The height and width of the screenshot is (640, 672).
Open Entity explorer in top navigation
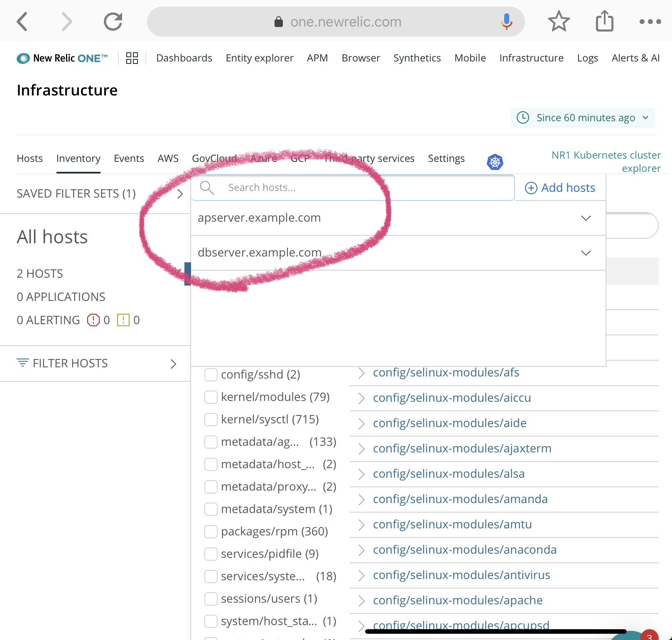[x=260, y=58]
